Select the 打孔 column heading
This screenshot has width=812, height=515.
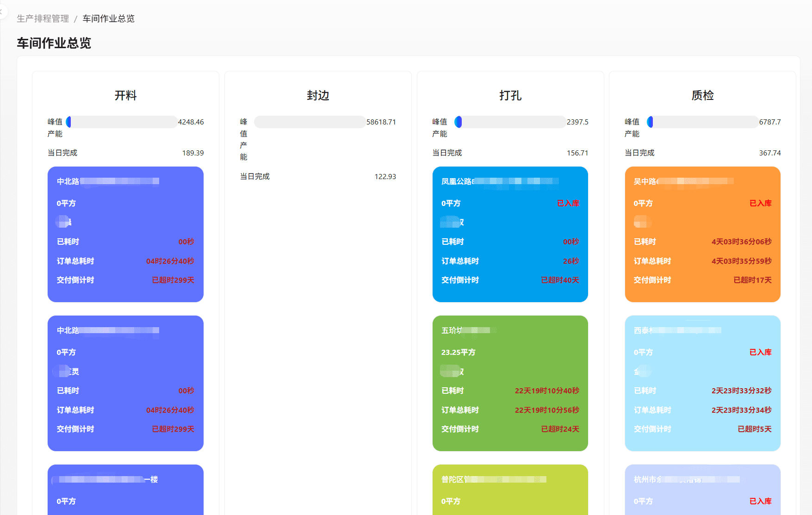[510, 95]
